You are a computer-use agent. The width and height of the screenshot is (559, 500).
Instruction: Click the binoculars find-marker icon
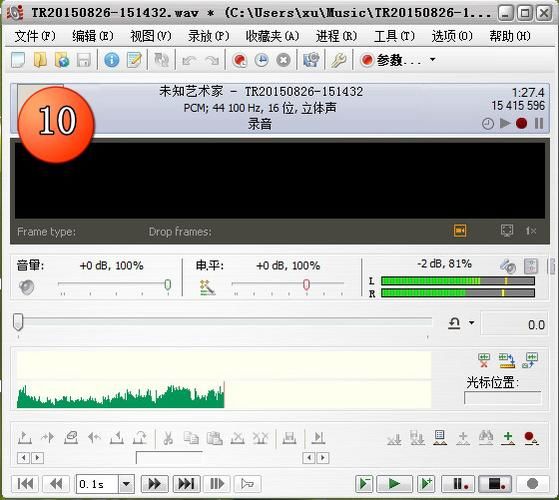pyautogui.click(x=486, y=437)
